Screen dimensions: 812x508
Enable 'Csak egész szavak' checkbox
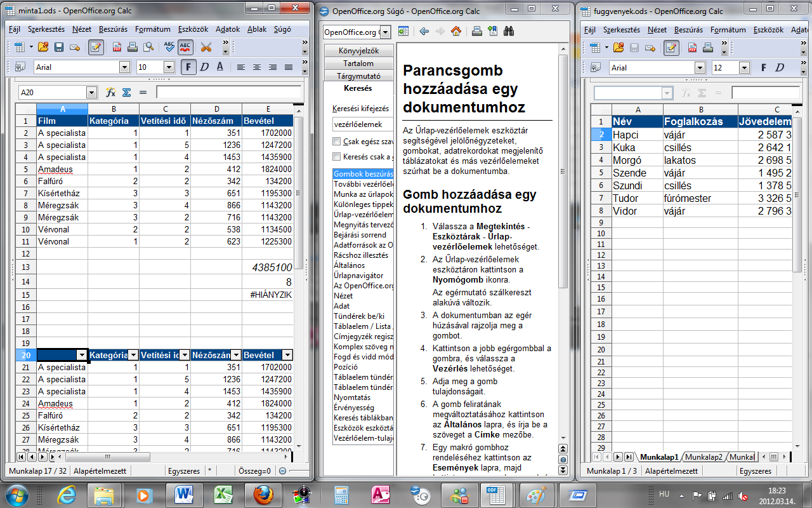(x=337, y=141)
